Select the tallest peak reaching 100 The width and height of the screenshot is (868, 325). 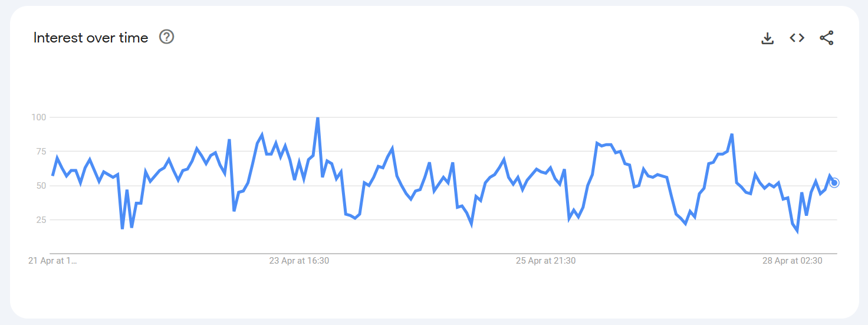click(x=318, y=118)
